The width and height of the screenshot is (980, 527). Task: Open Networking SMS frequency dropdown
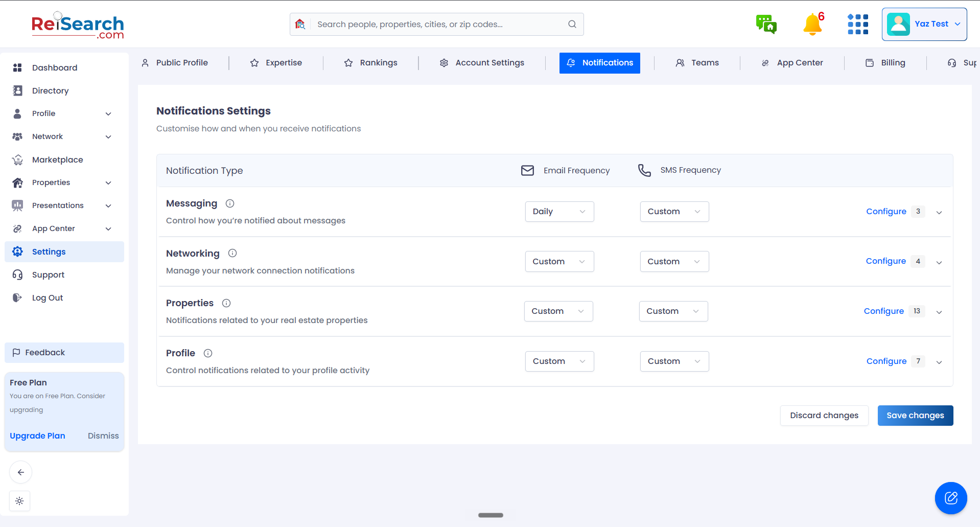pyautogui.click(x=674, y=261)
